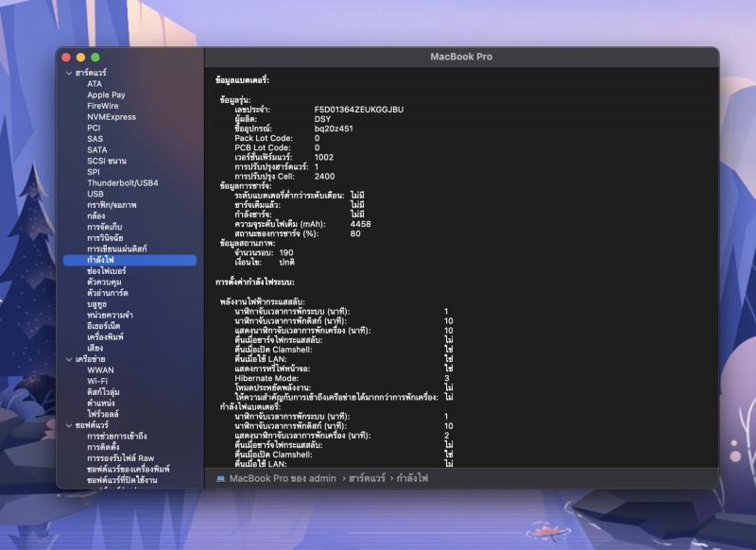The image size is (756, 550).
Task: Click the การตั้งค่ากำลังไฟระบบ heading
Action: click(255, 282)
